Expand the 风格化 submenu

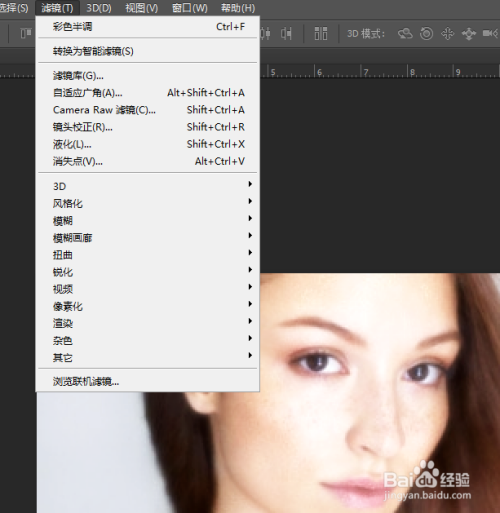(148, 203)
